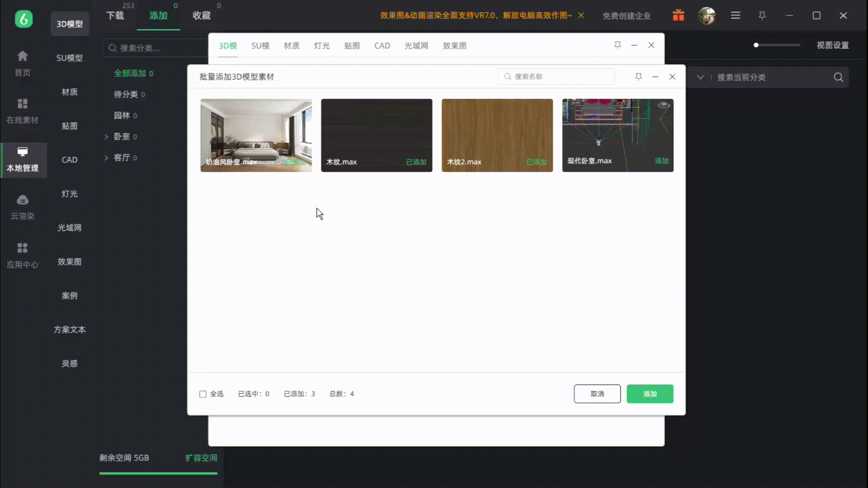Open 应用中心 app center icon
This screenshot has height=488, width=868.
pos(23,248)
